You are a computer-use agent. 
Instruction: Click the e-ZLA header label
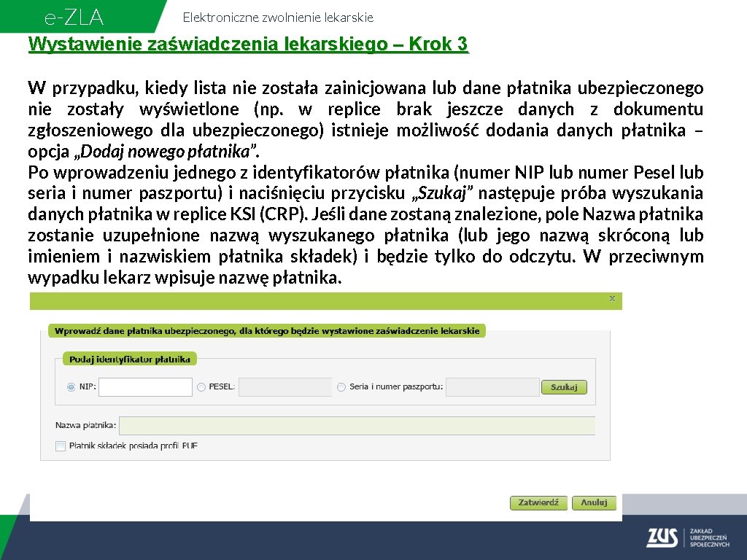74,17
